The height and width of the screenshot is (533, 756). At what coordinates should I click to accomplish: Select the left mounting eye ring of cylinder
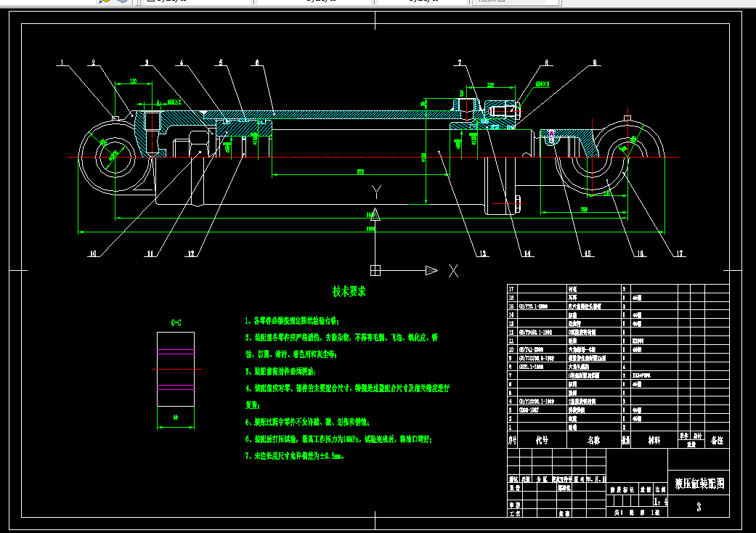(x=115, y=157)
